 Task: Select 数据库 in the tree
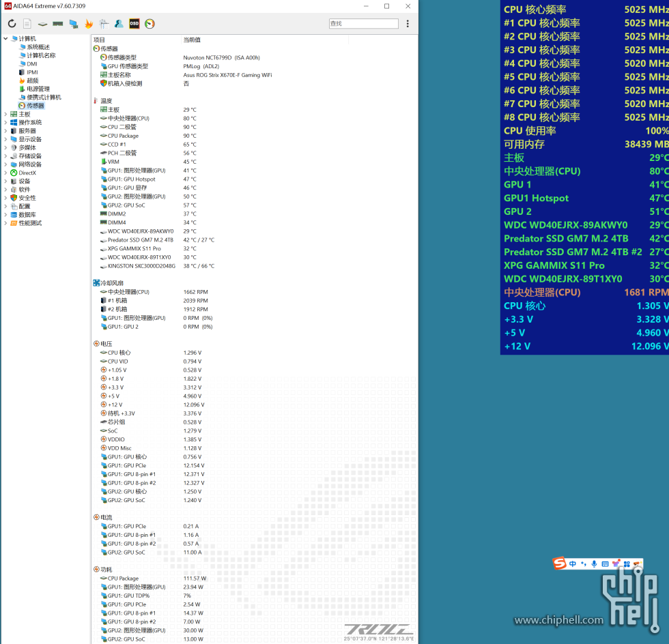click(27, 214)
